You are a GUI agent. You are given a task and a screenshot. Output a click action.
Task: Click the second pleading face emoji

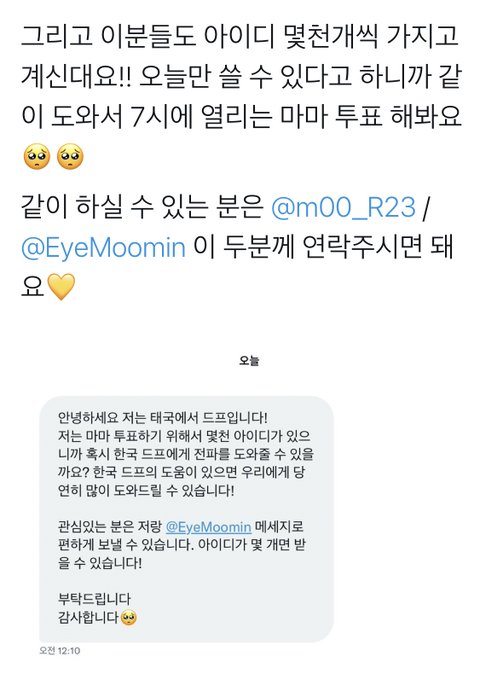pos(70,156)
